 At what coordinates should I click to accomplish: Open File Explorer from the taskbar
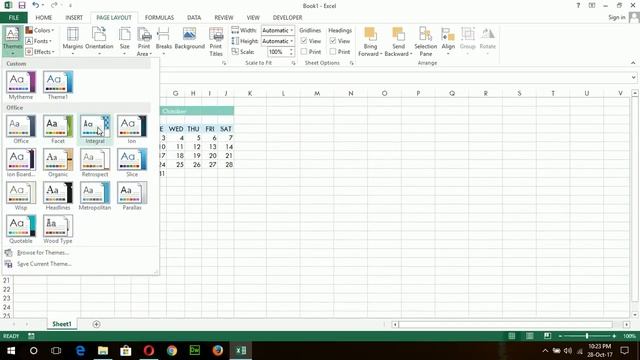(x=103, y=351)
